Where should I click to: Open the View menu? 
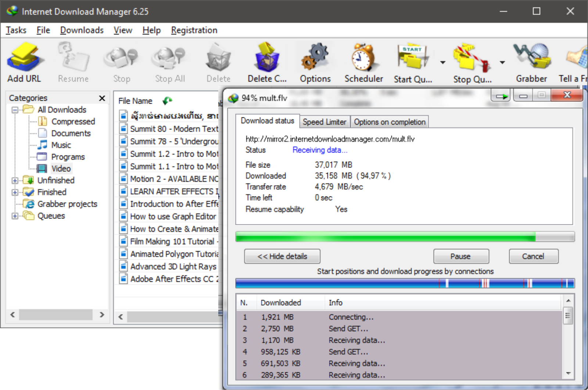[x=123, y=30]
